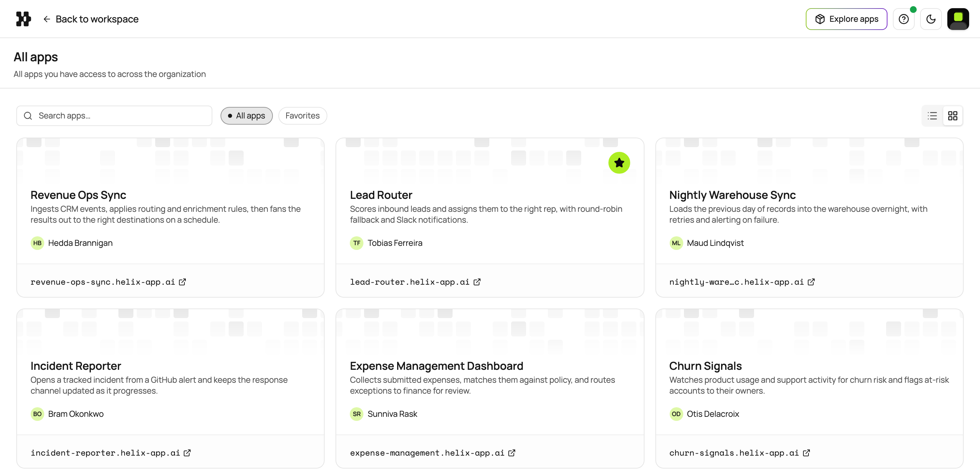Select the All apps filter
This screenshot has height=474, width=980.
click(246, 116)
